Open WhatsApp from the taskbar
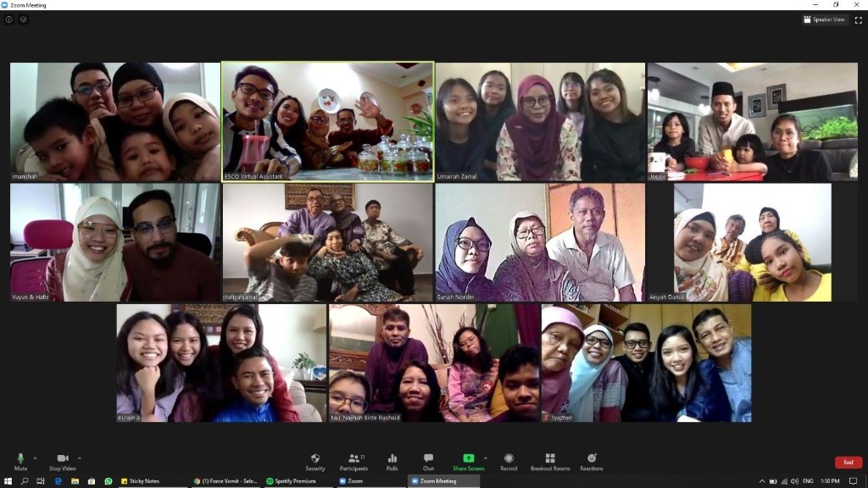 coord(108,481)
